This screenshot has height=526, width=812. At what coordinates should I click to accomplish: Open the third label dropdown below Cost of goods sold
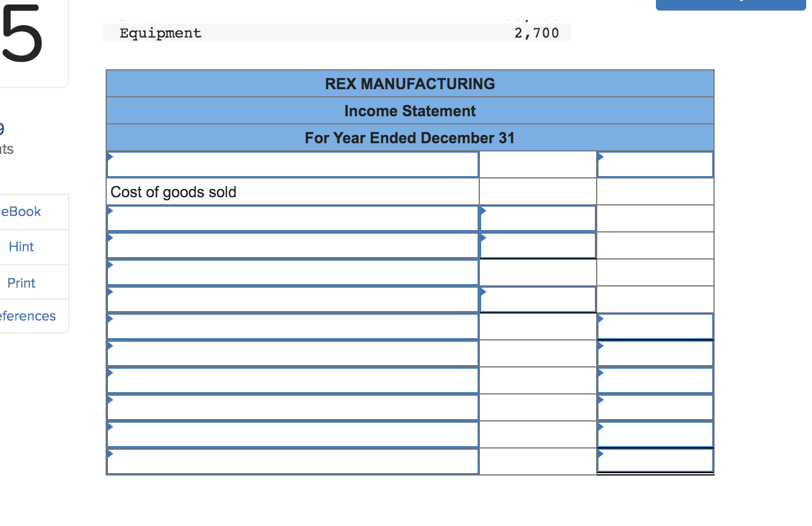tap(293, 272)
